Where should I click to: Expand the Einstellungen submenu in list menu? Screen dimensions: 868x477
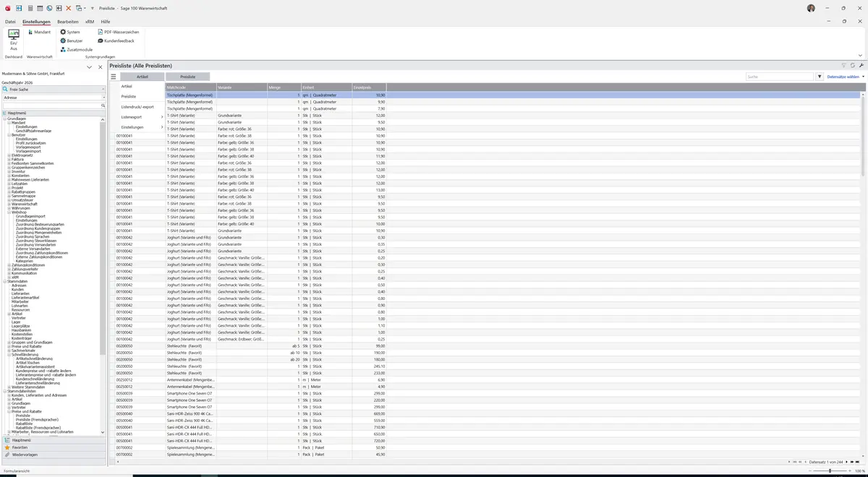click(142, 127)
